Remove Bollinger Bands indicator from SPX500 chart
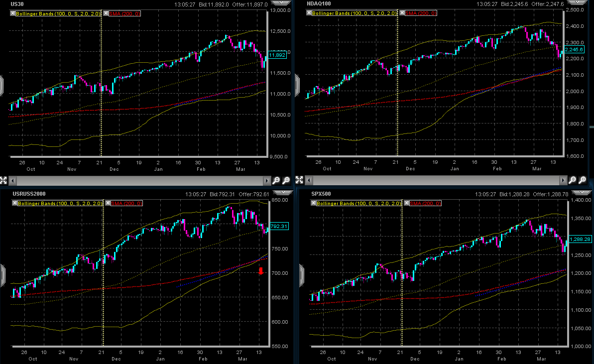Viewport: 594px width, 364px height. pyautogui.click(x=313, y=203)
